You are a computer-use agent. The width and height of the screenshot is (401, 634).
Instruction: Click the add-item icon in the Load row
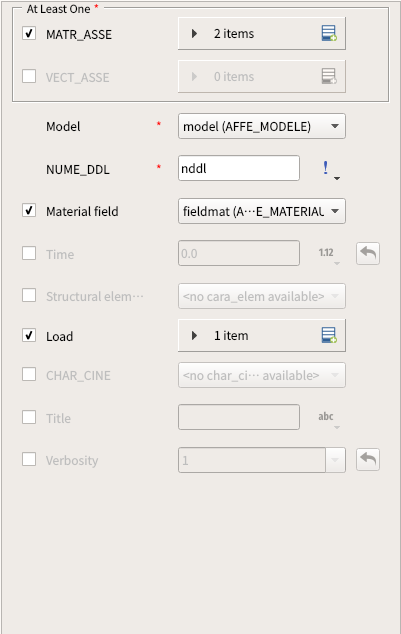[329, 335]
